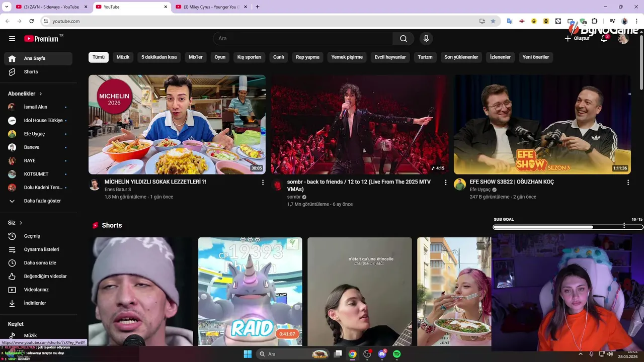Select the 5 dakikadan kısa chip
Image resolution: width=644 pixels, height=362 pixels.
[159, 57]
